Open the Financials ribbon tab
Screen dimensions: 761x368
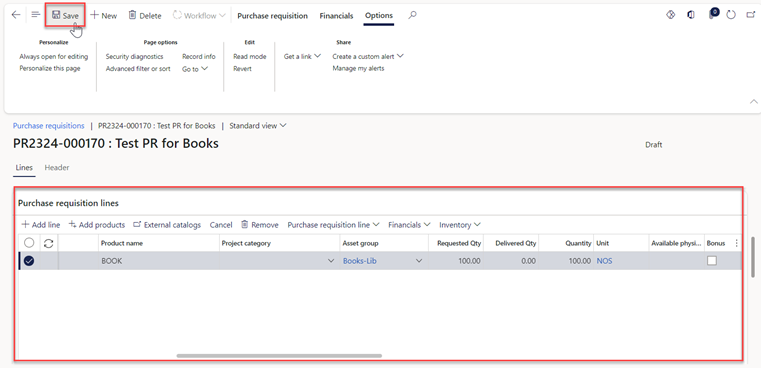coord(336,16)
